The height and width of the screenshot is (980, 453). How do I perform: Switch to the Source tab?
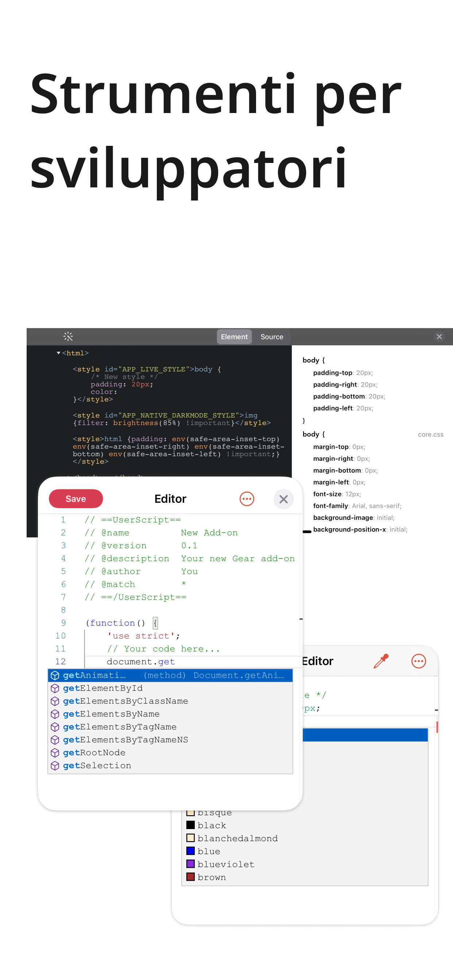[272, 337]
